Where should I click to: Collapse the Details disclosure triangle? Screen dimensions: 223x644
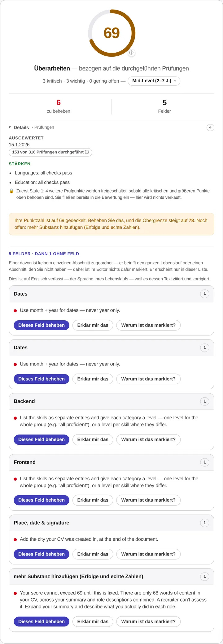10,127
